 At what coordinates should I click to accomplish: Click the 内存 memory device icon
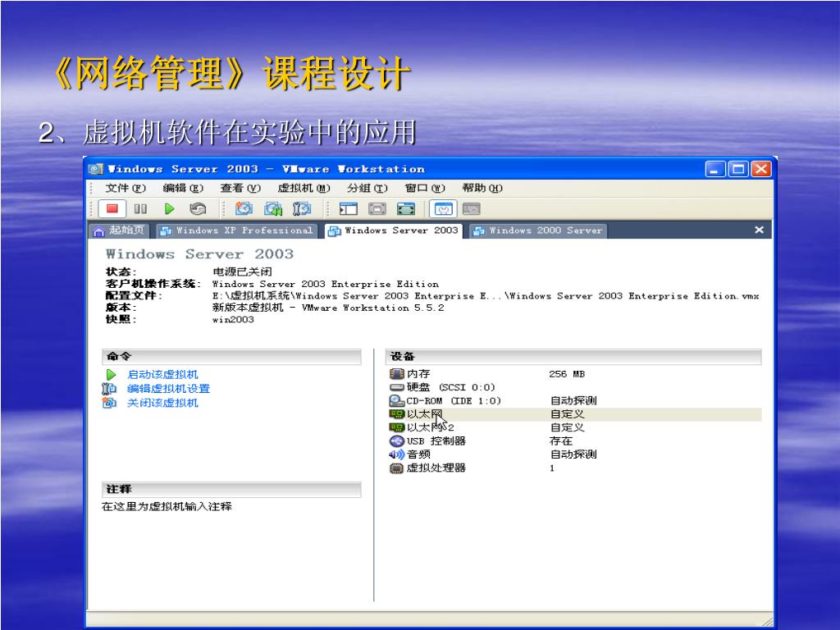(396, 374)
